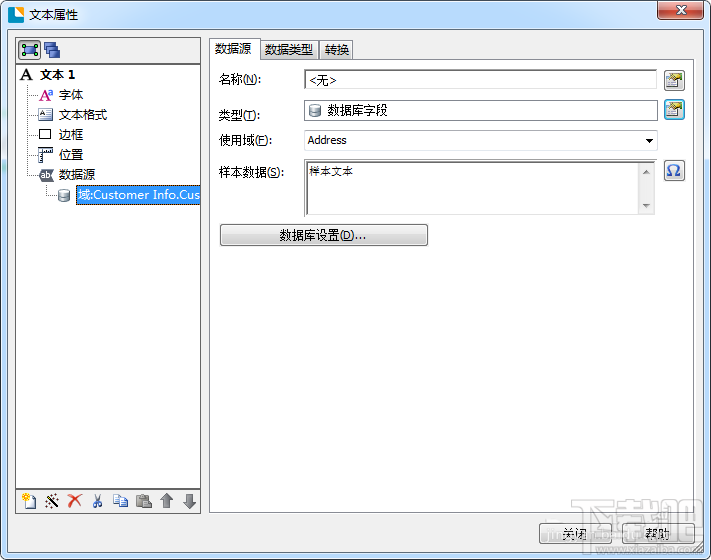711x560 pixels.
Task: Click the sample data scrollbar down arrow
Action: (x=646, y=206)
